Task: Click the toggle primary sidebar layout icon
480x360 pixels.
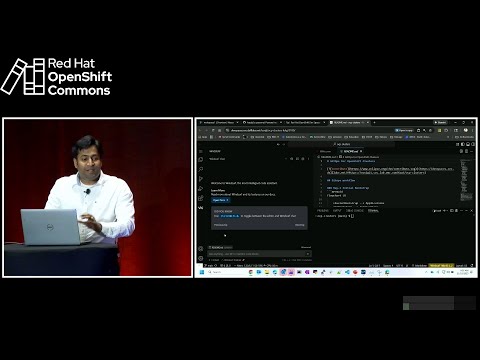Action: point(463,144)
